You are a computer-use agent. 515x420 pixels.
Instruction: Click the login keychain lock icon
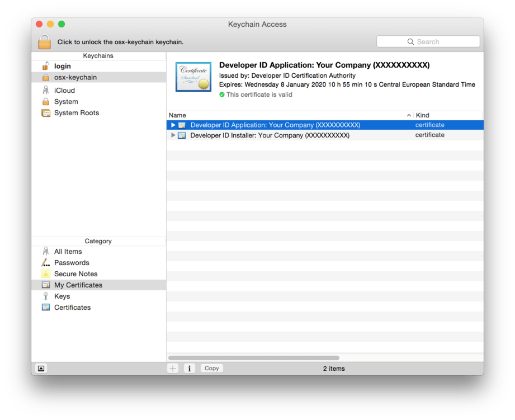(45, 66)
